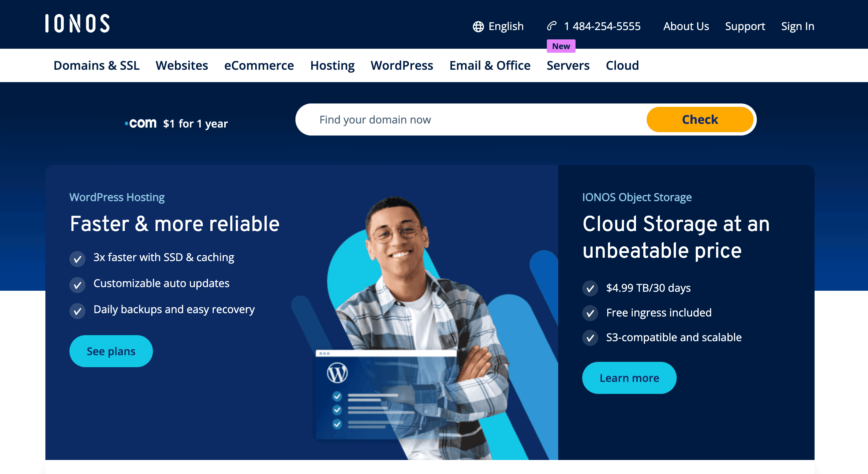Click the checkmark beside '3x faster with SSD & caching'
This screenshot has height=474, width=868.
coord(77,259)
